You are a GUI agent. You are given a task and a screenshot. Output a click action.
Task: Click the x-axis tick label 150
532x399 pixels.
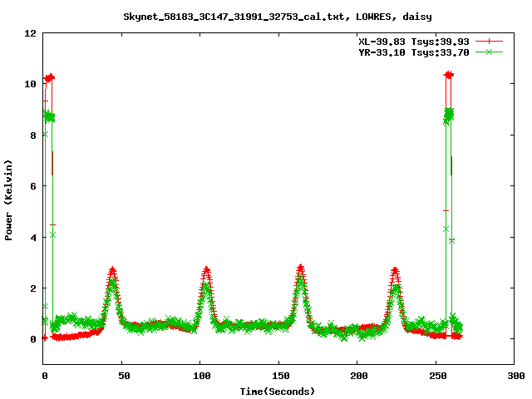(x=280, y=376)
